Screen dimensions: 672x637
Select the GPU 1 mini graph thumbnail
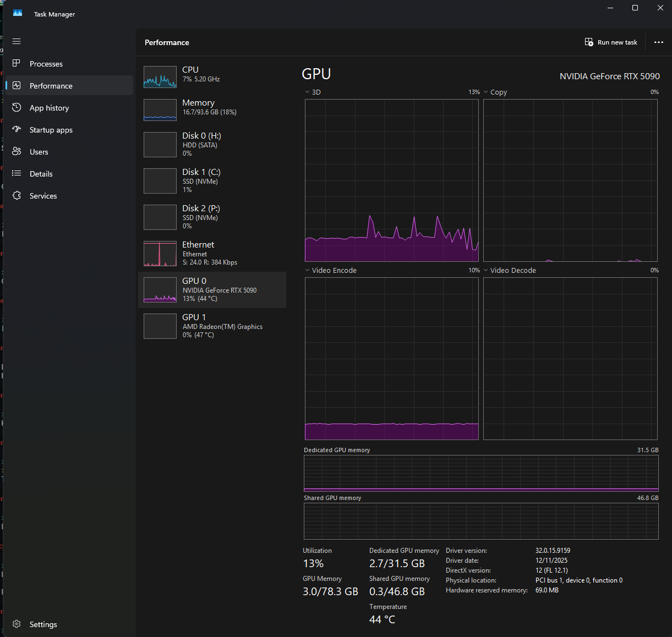[160, 327]
